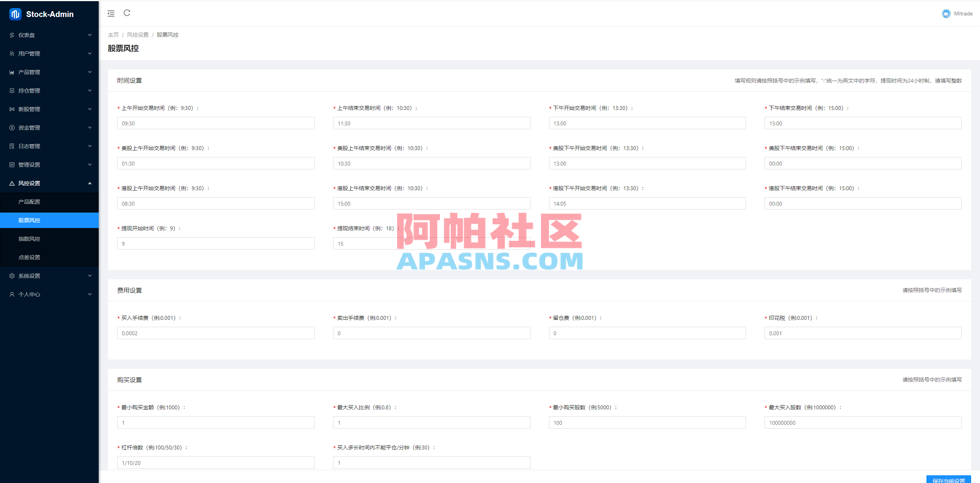
Task: Collapse the 风控设置 sidebar section
Action: [x=49, y=183]
